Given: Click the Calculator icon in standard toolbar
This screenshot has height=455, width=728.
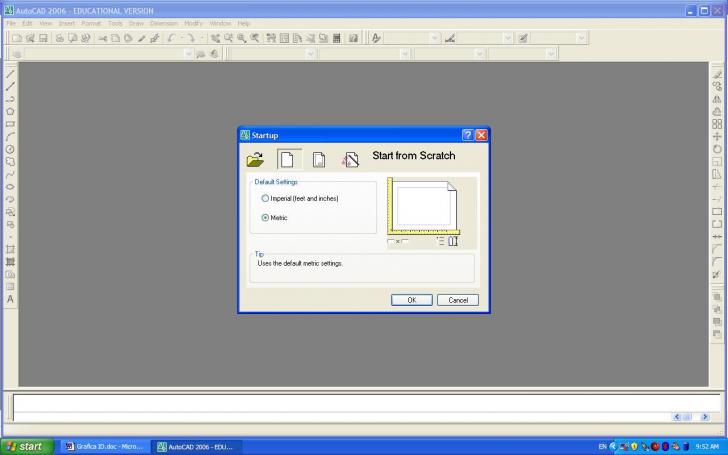Looking at the screenshot, I should pyautogui.click(x=337, y=38).
